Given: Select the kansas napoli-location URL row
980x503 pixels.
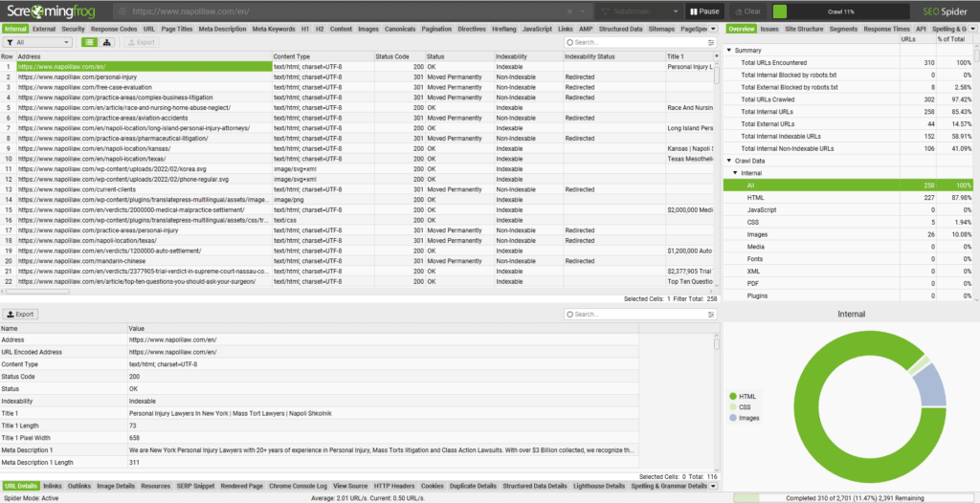Looking at the screenshot, I should tap(356, 148).
